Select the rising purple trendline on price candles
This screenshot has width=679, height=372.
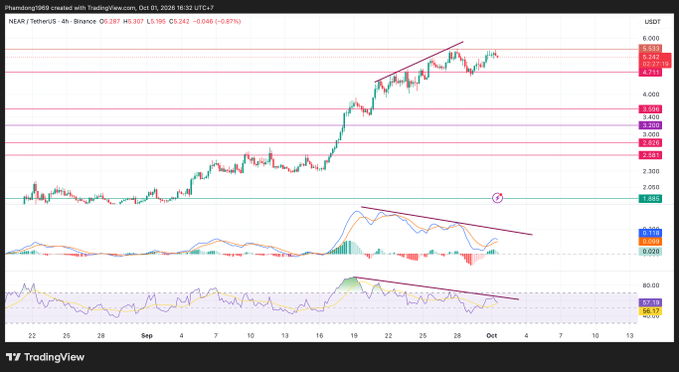419,62
